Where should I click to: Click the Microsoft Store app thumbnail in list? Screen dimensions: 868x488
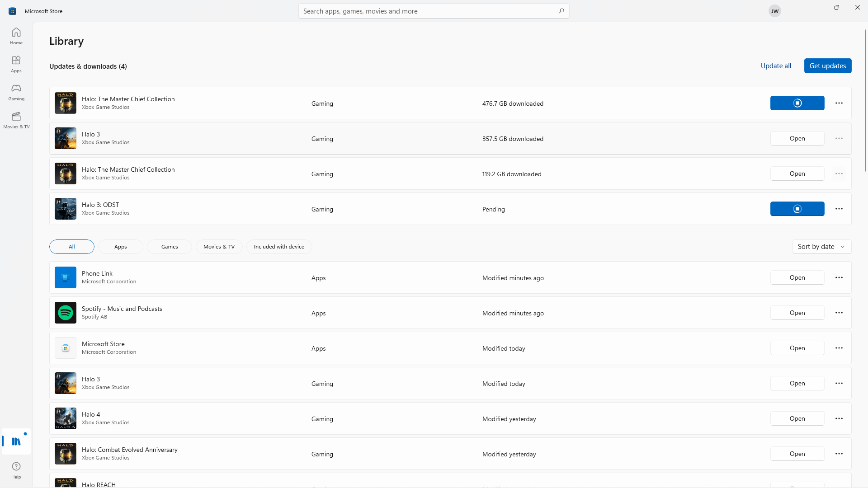tap(66, 348)
